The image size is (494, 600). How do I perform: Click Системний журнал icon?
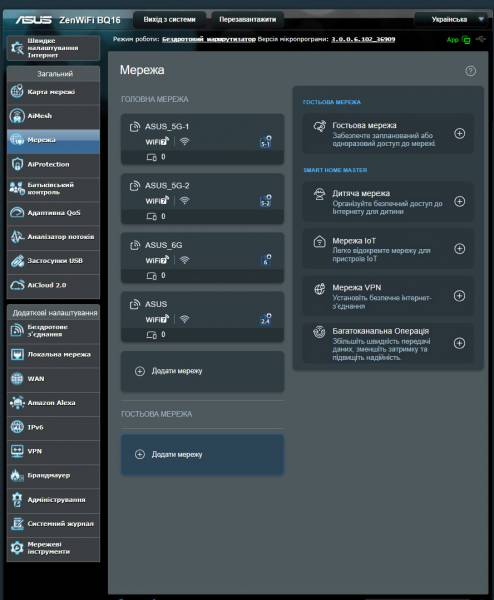[17, 523]
